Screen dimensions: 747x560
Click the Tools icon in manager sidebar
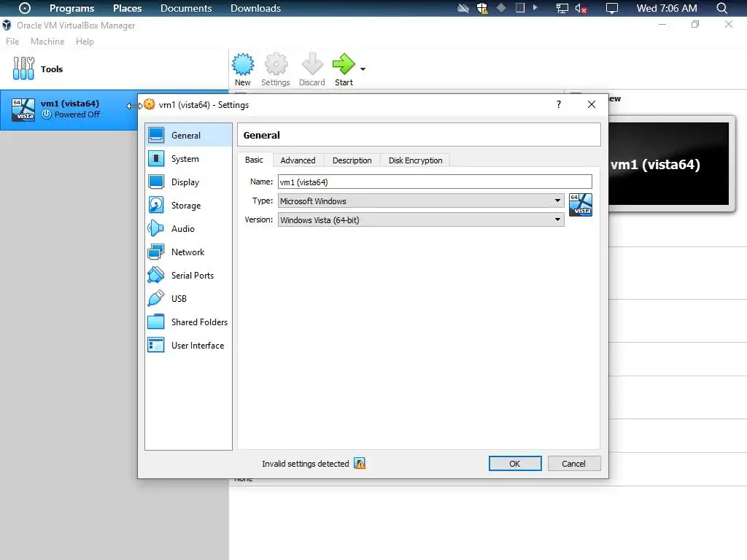click(x=23, y=69)
